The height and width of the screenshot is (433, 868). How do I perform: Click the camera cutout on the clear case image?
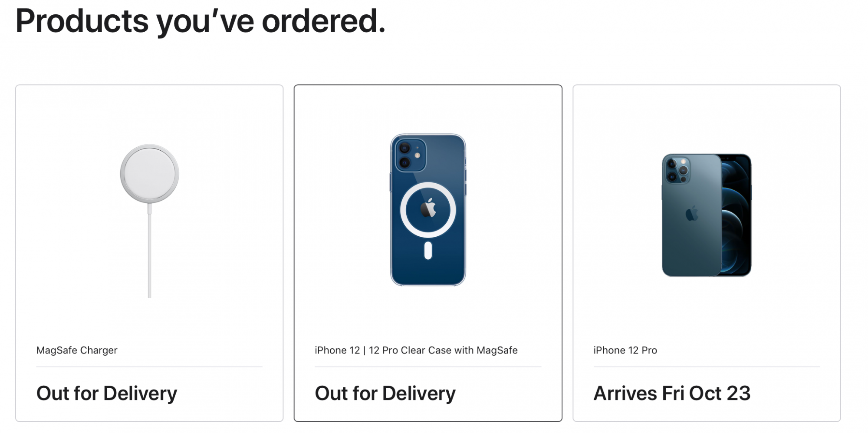410,155
